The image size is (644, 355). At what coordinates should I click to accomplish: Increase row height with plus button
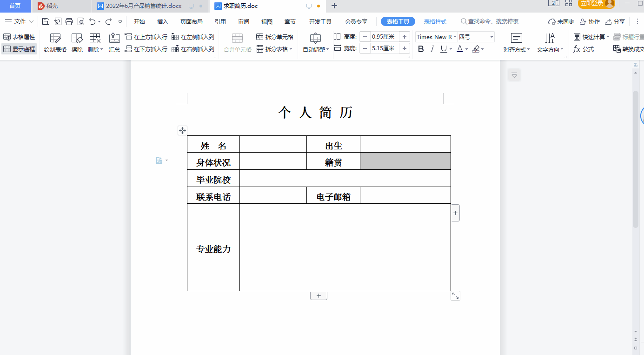click(405, 37)
